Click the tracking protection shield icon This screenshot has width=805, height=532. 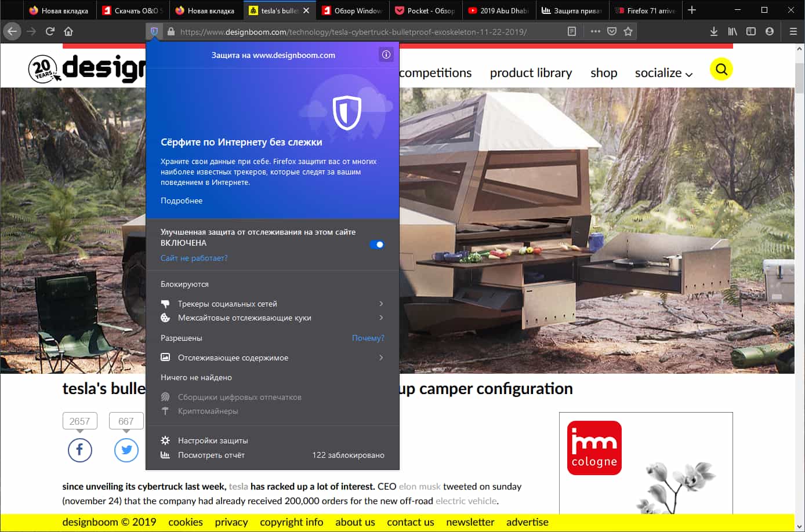pos(154,31)
